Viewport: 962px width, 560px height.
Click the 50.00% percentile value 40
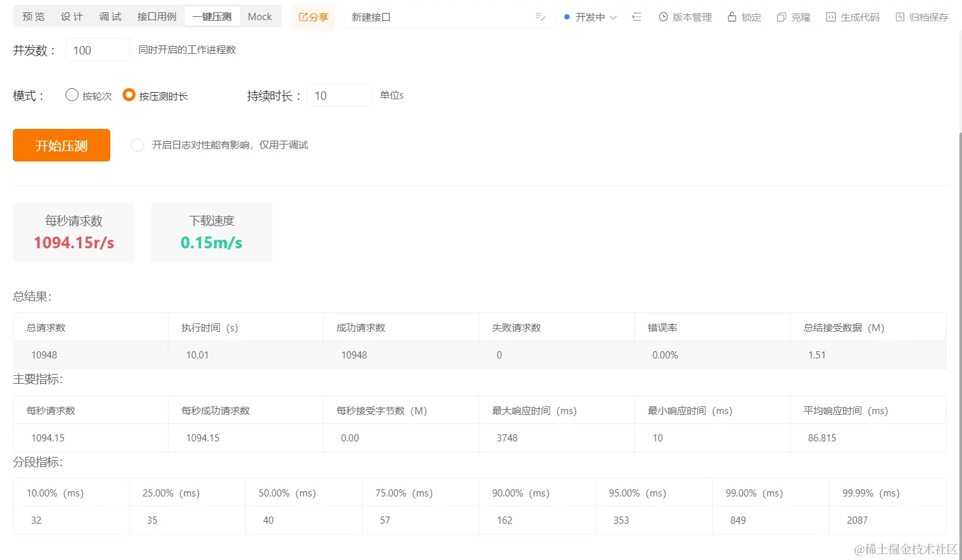coord(269,520)
